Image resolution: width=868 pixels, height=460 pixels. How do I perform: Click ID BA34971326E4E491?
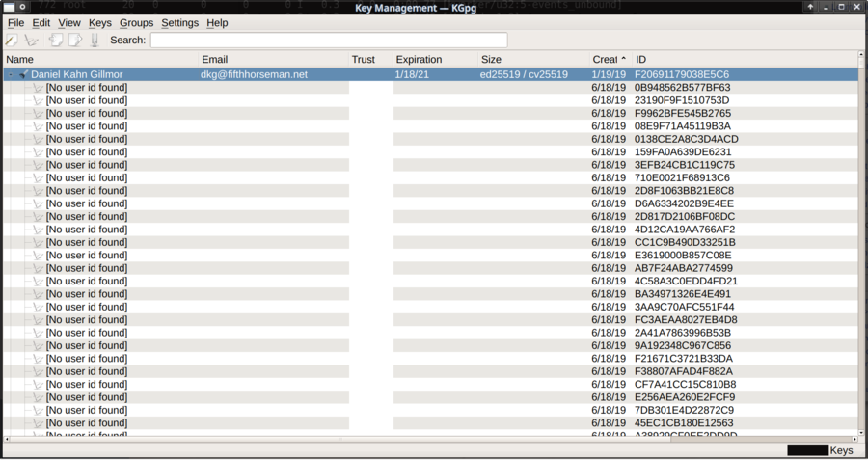tap(683, 294)
